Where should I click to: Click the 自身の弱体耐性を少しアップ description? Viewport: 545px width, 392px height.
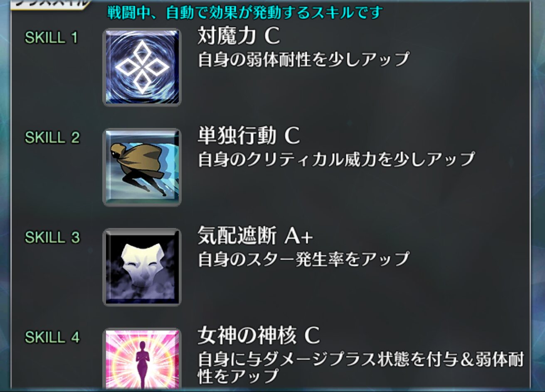click(303, 59)
